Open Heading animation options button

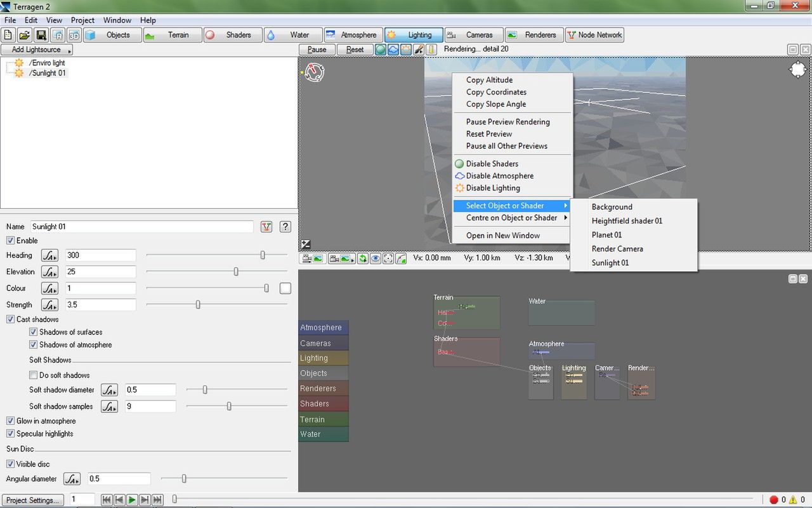[49, 255]
